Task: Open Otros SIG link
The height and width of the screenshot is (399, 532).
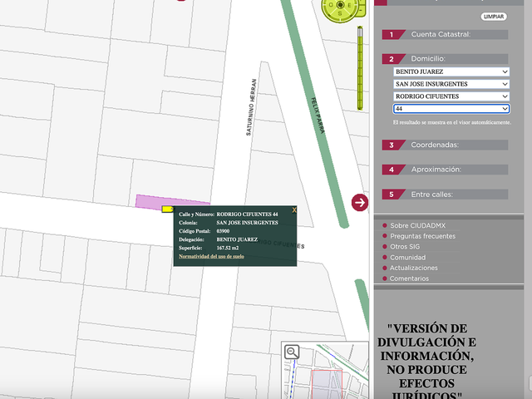Action: click(405, 247)
